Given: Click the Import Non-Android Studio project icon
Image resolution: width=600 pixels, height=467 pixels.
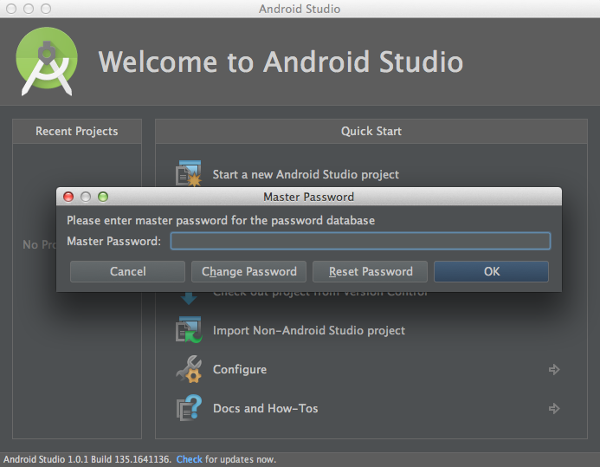Looking at the screenshot, I should [189, 330].
